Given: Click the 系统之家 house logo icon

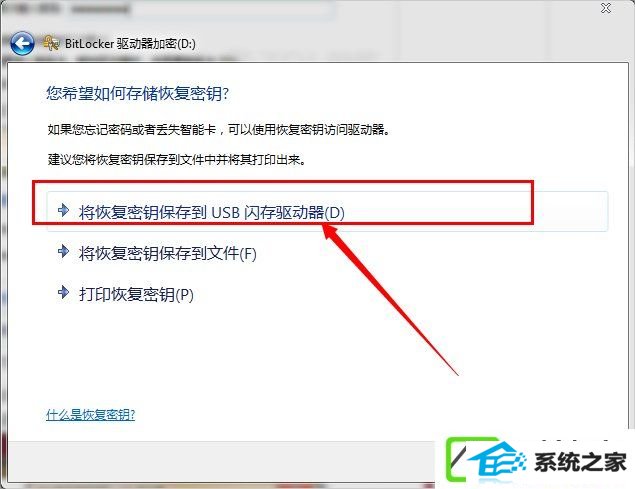Looking at the screenshot, I should click(x=497, y=462).
